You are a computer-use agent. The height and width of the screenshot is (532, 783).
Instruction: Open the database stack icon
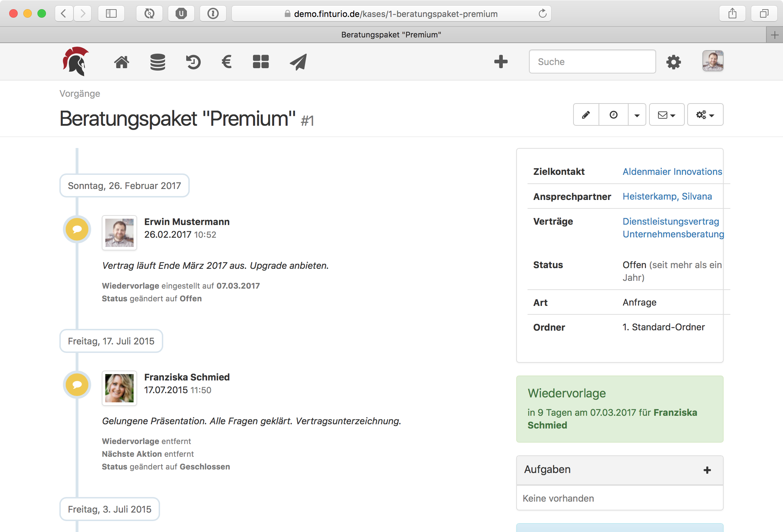click(x=158, y=62)
